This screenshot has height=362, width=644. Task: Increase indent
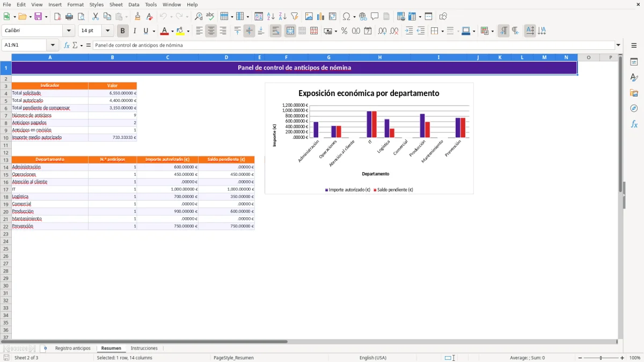click(409, 31)
